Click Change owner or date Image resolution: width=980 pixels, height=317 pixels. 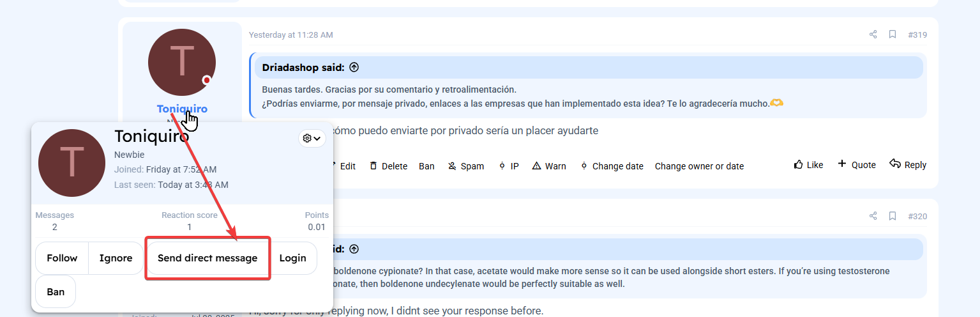[x=699, y=166]
